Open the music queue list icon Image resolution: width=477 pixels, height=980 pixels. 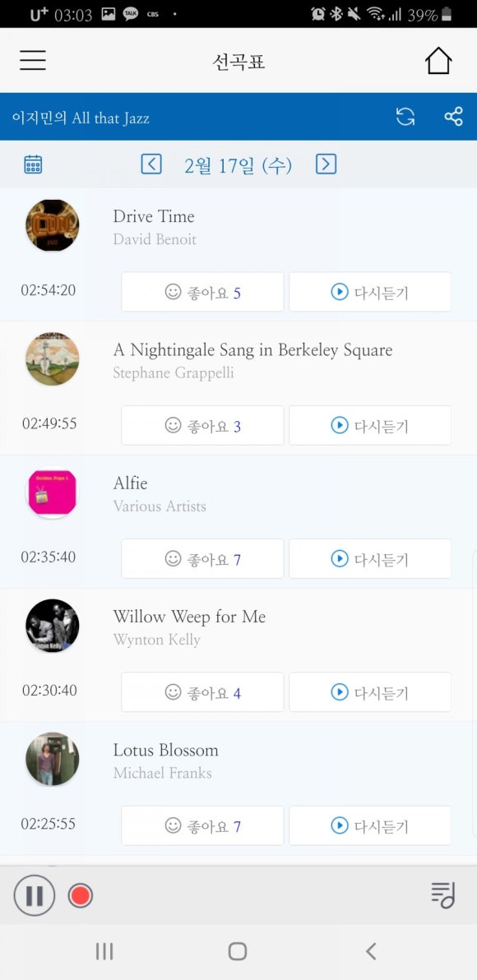(442, 895)
